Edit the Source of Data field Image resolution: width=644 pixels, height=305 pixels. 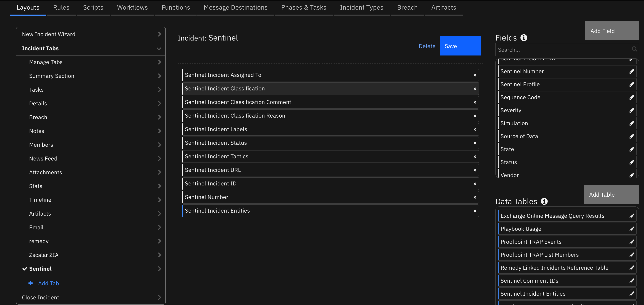tap(631, 136)
